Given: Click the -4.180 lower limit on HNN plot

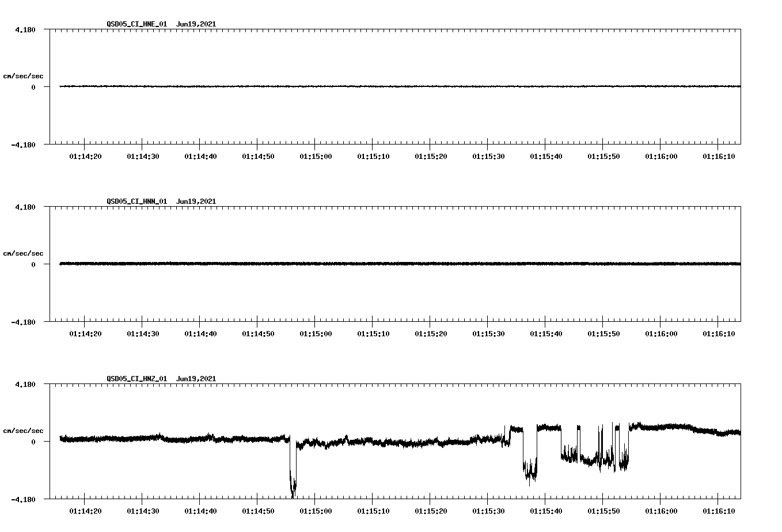Looking at the screenshot, I should tap(24, 322).
